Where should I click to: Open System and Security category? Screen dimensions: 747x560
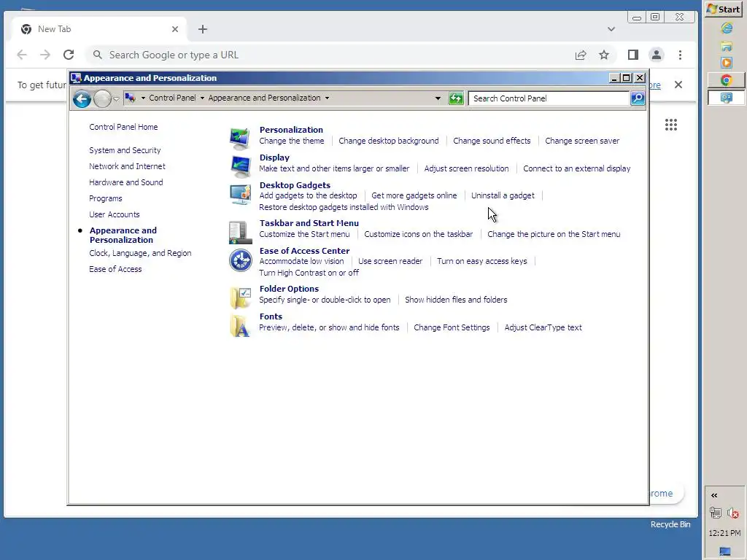(125, 150)
